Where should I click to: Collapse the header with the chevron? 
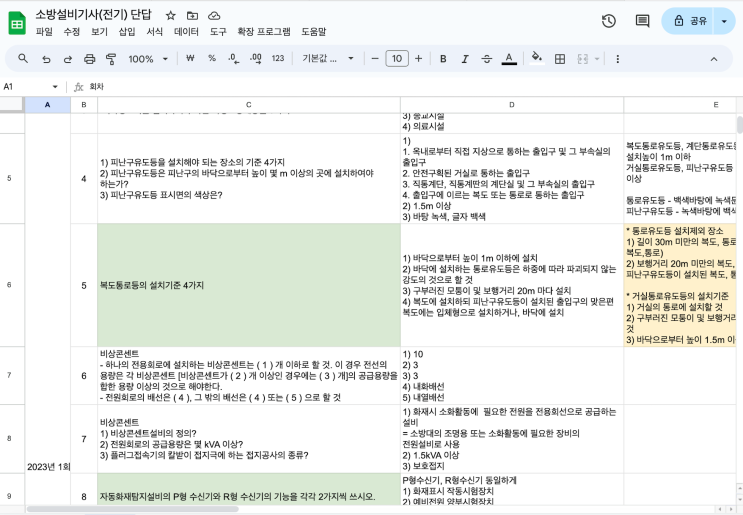[714, 59]
